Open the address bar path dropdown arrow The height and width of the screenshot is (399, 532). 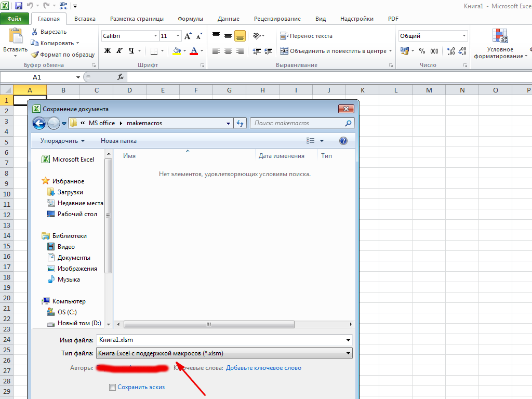click(x=229, y=124)
